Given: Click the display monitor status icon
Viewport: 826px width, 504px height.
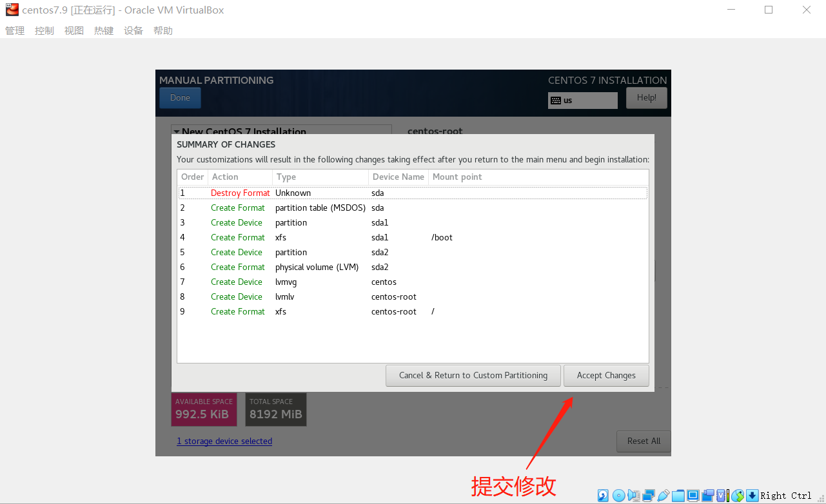Looking at the screenshot, I should tap(693, 496).
